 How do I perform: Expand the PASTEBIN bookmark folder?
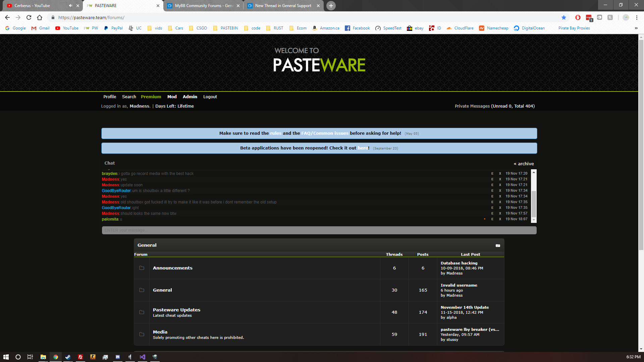coord(225,28)
